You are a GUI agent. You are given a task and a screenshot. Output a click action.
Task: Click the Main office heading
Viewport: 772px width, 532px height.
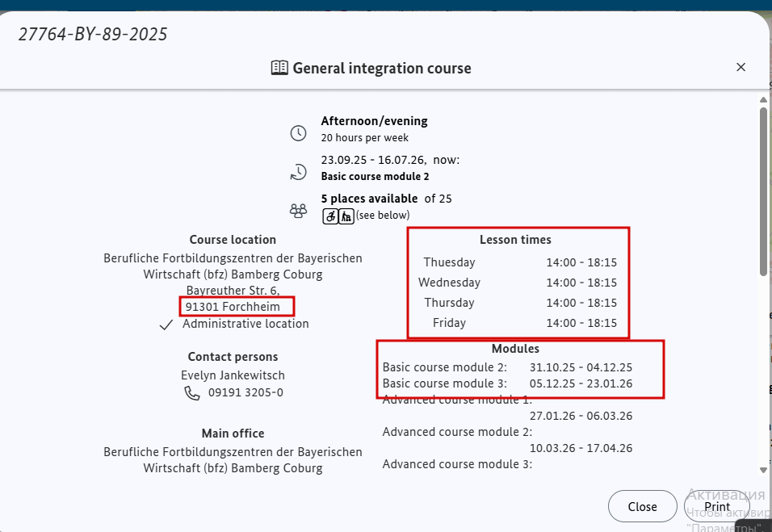[233, 434]
